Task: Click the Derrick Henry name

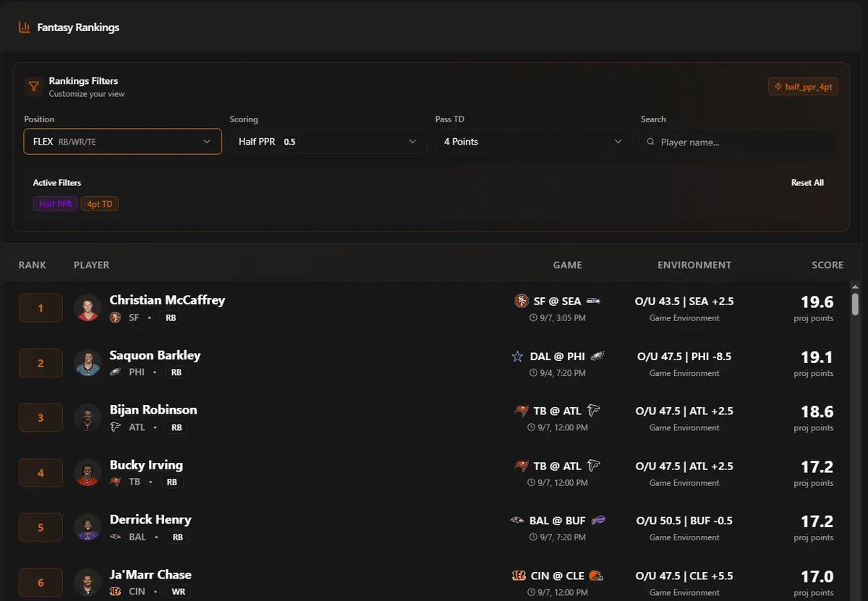Action: [150, 519]
